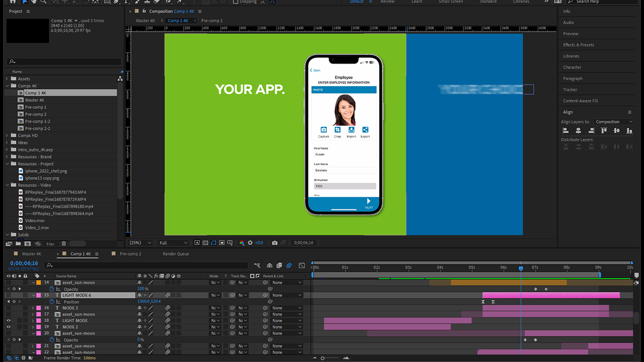The image size is (644, 362).
Task: Hide the MODE 2 layer via eye icon
Action: tap(8, 327)
